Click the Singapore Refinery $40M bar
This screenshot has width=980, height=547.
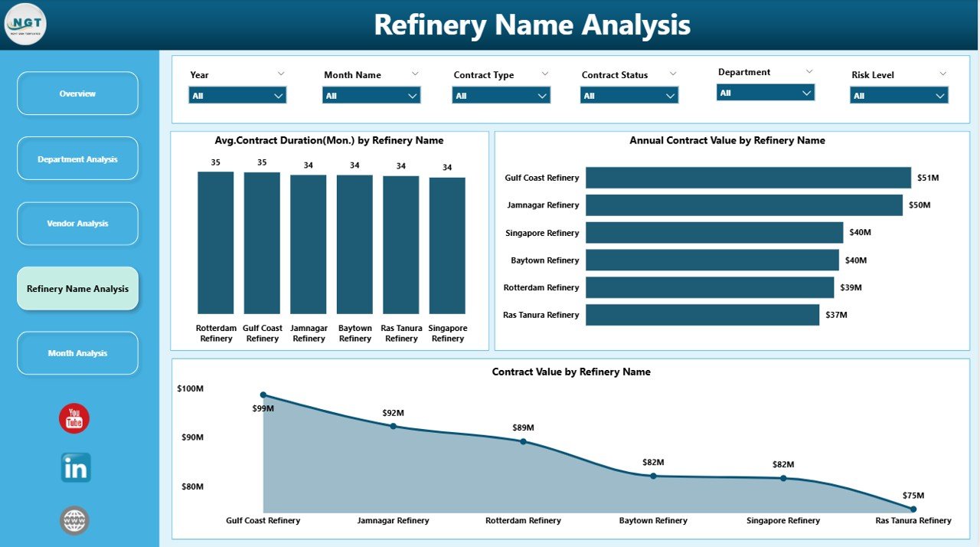(x=712, y=232)
